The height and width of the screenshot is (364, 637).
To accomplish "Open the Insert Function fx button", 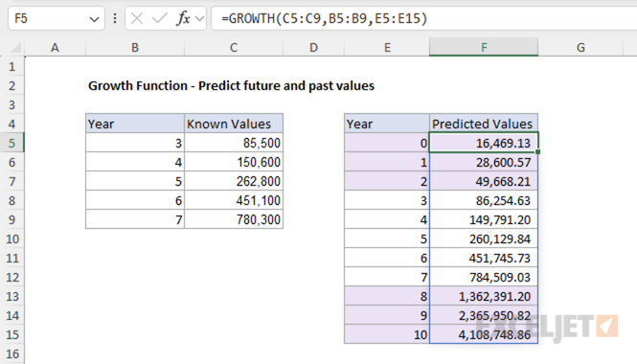I will 183,18.
